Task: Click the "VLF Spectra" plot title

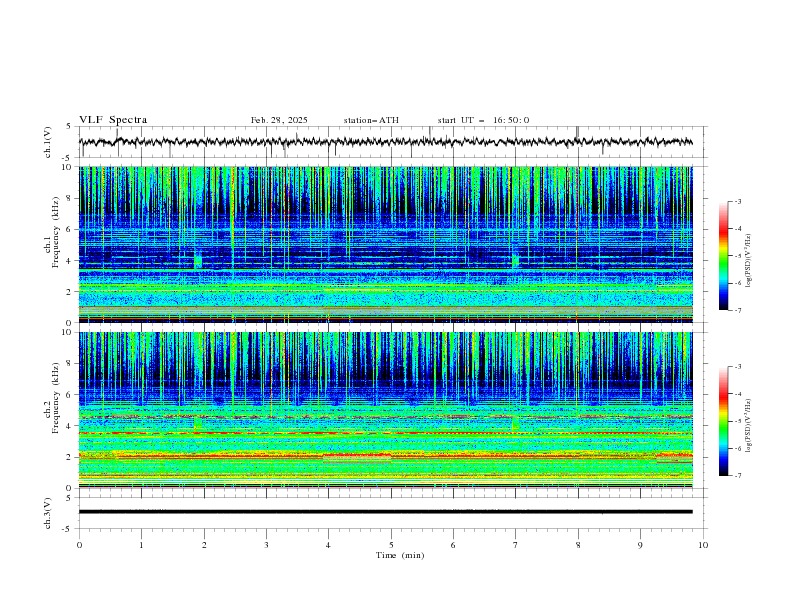Action: tap(113, 120)
